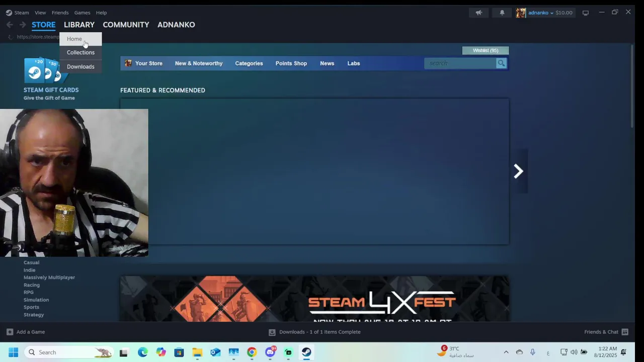Viewport: 644px width, 362px height.
Task: Open Task View on the taskbar
Action: (x=123, y=352)
